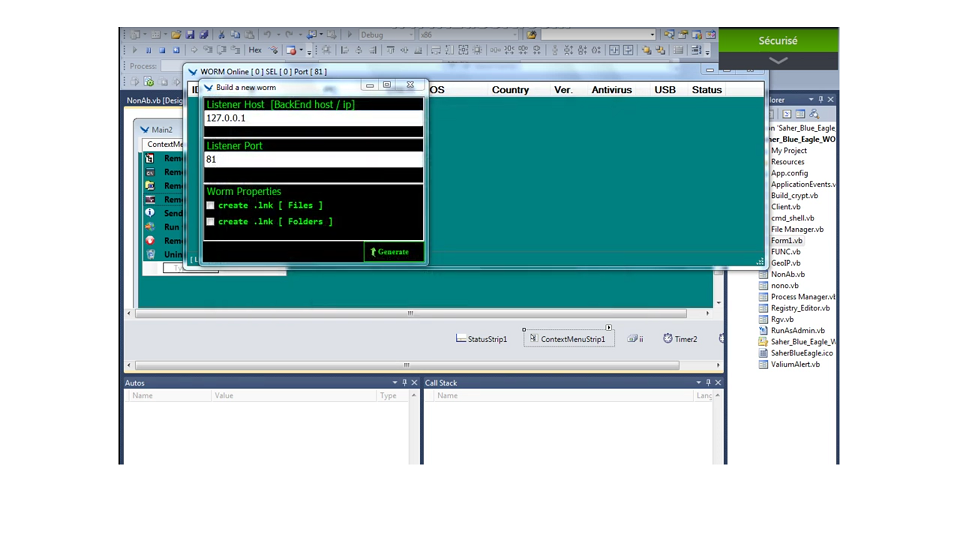The image size is (960, 540).
Task: Click the Save icon in the toolbar
Action: click(x=190, y=35)
